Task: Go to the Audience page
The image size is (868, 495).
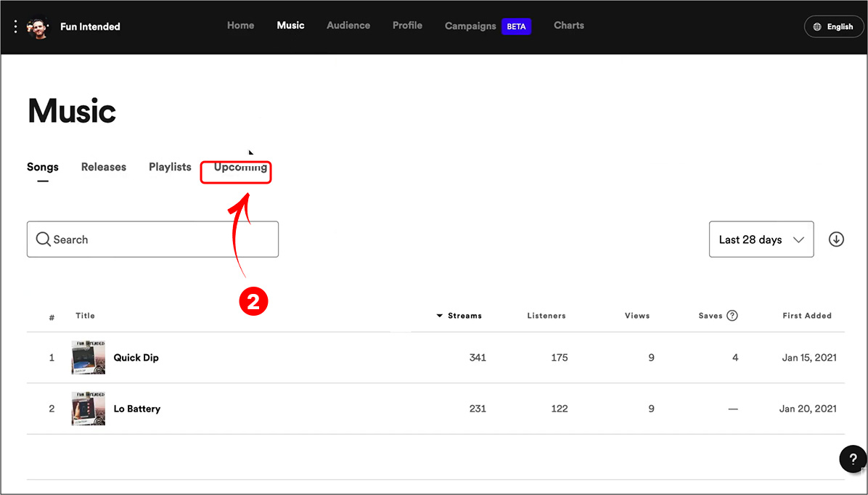Action: pyautogui.click(x=348, y=25)
